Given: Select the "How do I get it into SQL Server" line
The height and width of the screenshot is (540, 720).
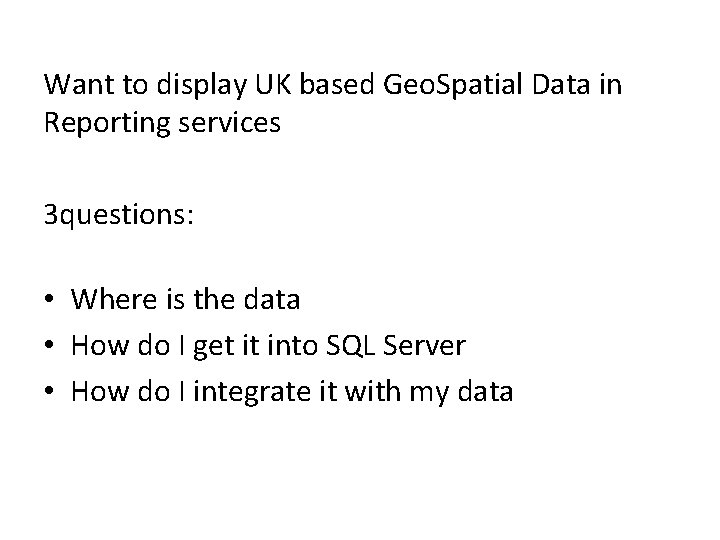Looking at the screenshot, I should pos(270,345).
